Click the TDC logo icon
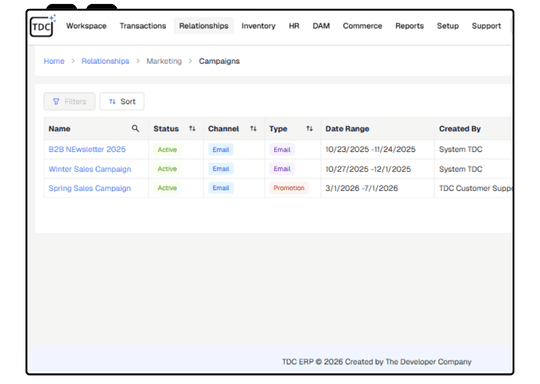The image size is (540, 384). pyautogui.click(x=42, y=26)
